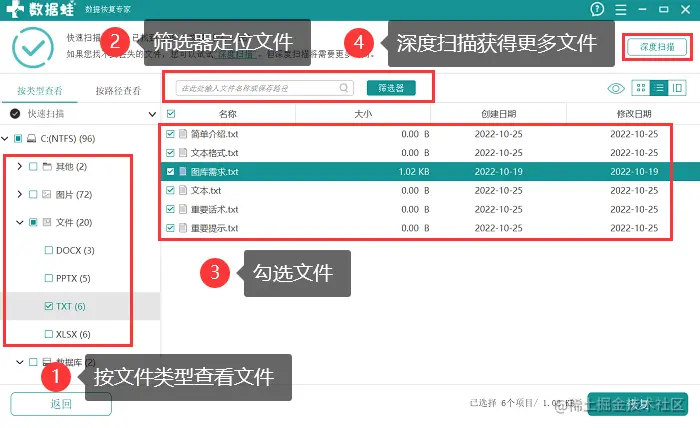Switch to 按类型查看 tab
Image resolution: width=700 pixels, height=428 pixels.
[40, 91]
